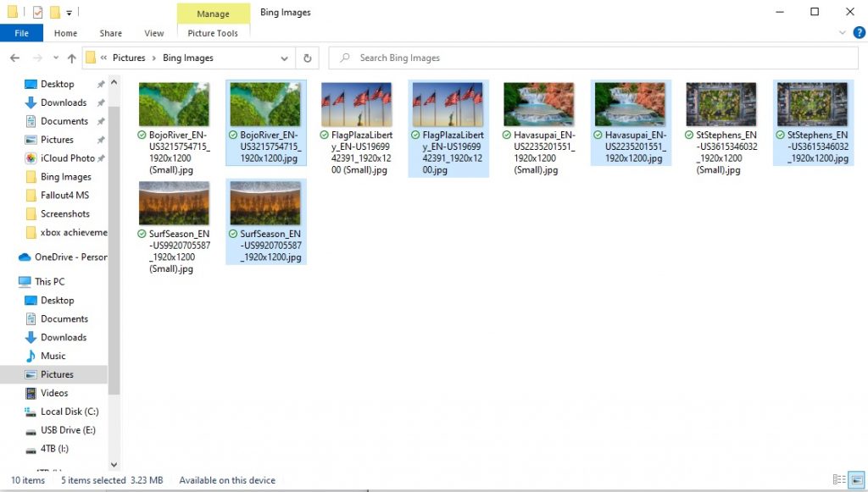Select StStephens 1920x1200 (Small).jpg thumbnail
The width and height of the screenshot is (868, 492).
coord(721,104)
